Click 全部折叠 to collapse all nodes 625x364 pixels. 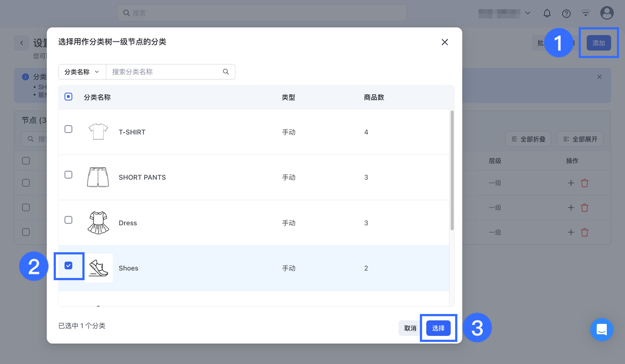(x=528, y=139)
